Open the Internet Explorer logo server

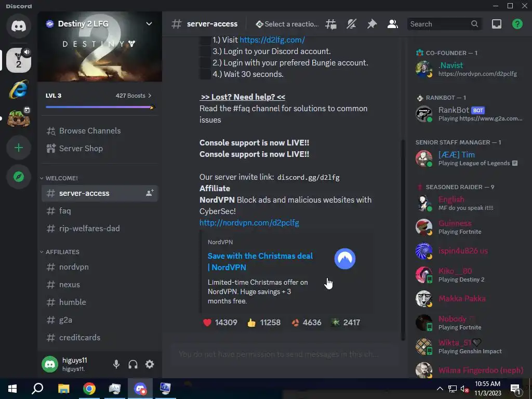tap(19, 89)
